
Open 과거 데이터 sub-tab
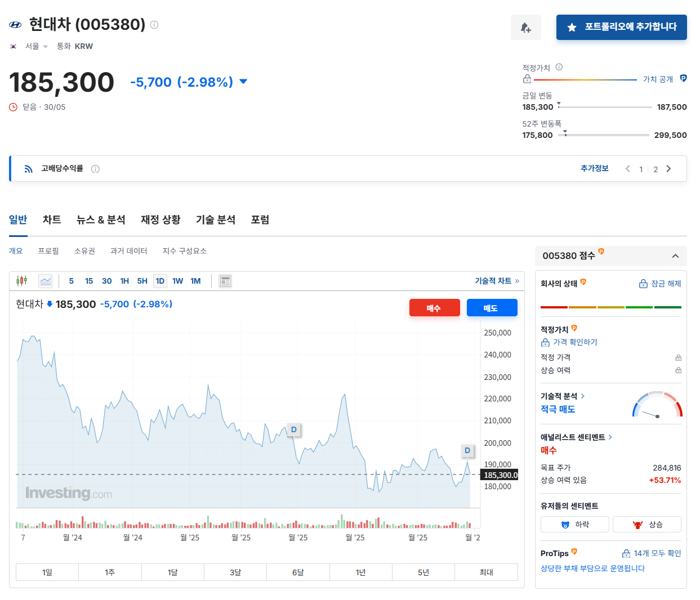tap(129, 251)
